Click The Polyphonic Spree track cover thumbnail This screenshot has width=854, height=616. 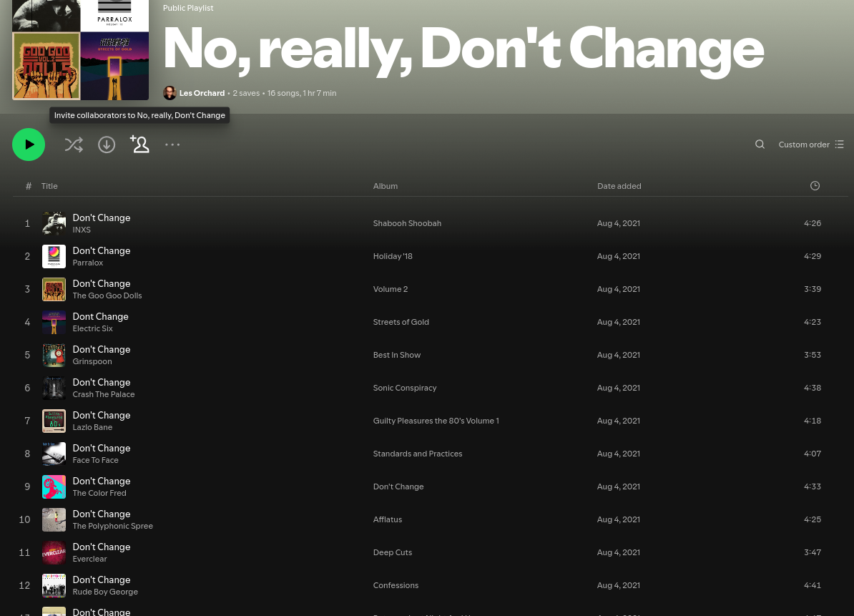point(54,519)
